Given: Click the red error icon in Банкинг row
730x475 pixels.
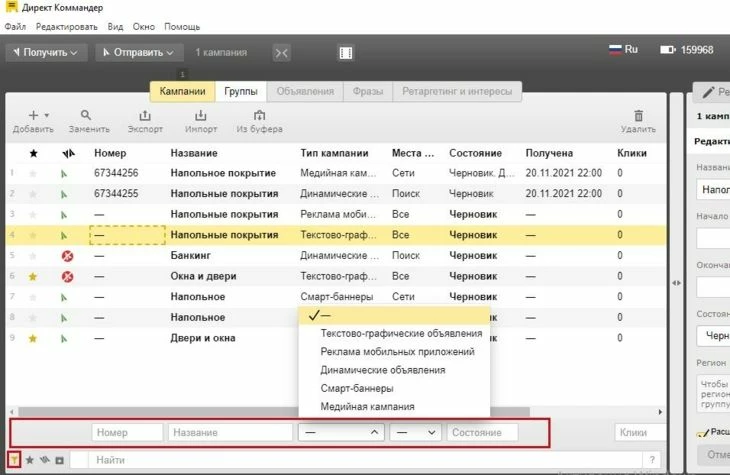Looking at the screenshot, I should (x=68, y=256).
